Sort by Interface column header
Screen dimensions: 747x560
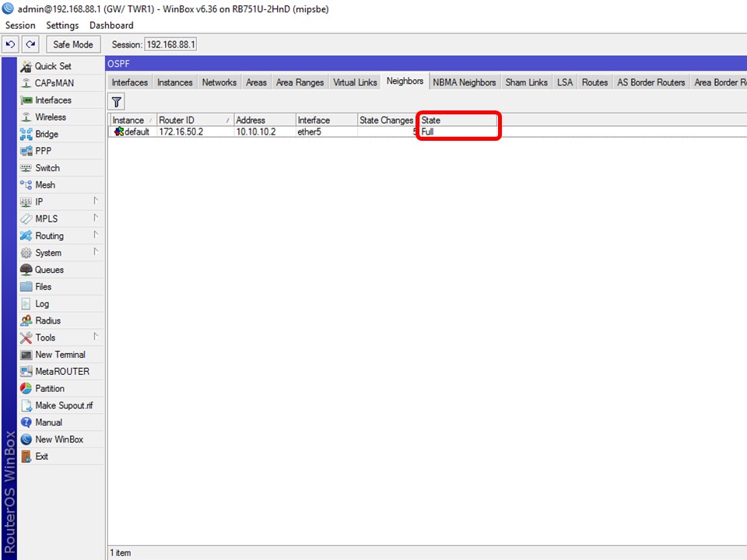326,120
